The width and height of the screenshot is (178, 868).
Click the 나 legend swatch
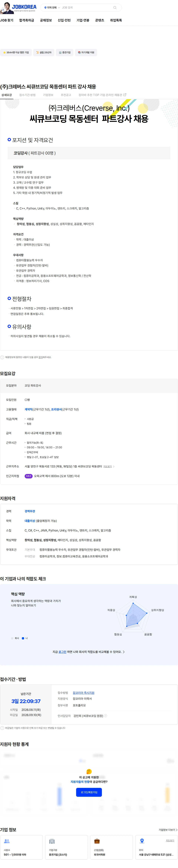(23, 638)
